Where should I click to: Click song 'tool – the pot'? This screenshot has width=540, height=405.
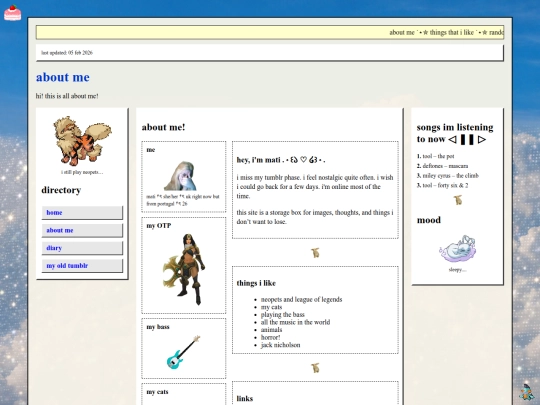(x=438, y=156)
